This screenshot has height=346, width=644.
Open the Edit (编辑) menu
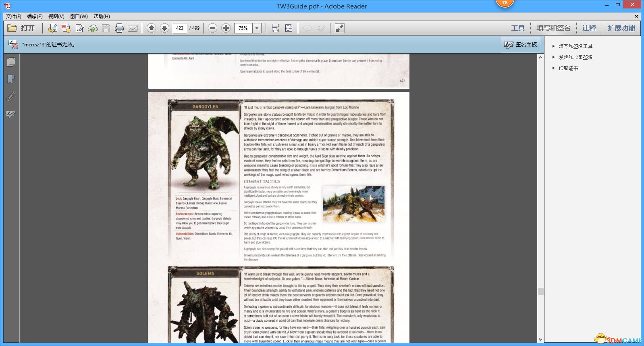click(x=35, y=17)
